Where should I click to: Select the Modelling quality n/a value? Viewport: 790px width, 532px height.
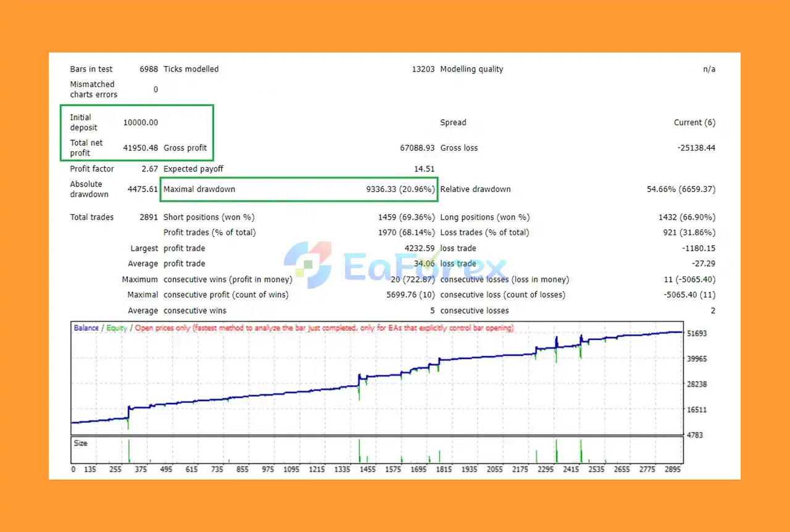(709, 69)
